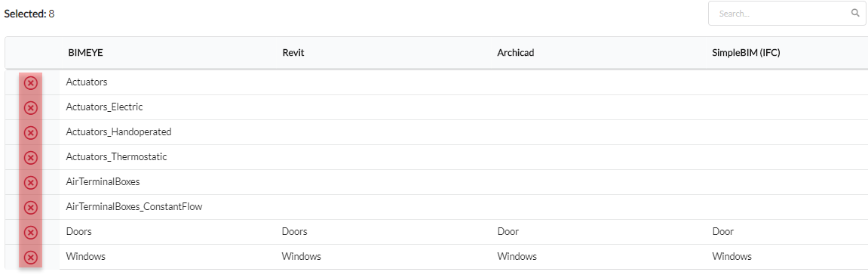868x275 pixels.
Task: Deselect the Doors row with its X icon
Action: [31, 232]
